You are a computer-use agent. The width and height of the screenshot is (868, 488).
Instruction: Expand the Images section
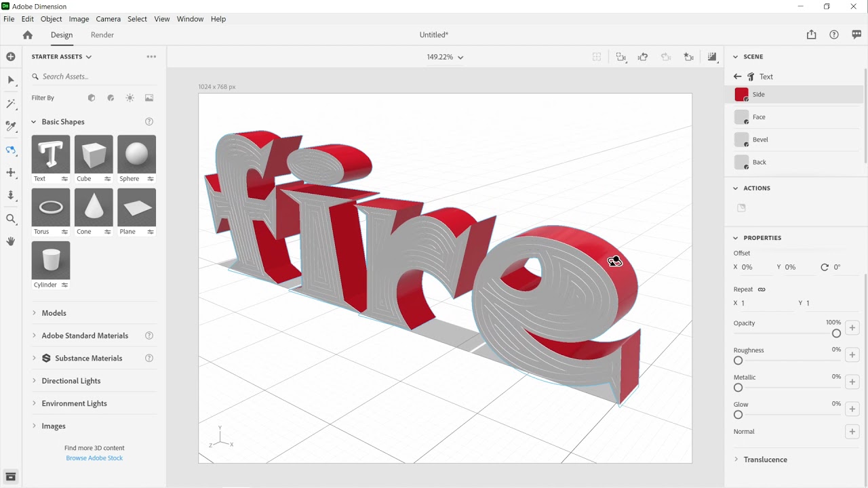click(x=34, y=426)
